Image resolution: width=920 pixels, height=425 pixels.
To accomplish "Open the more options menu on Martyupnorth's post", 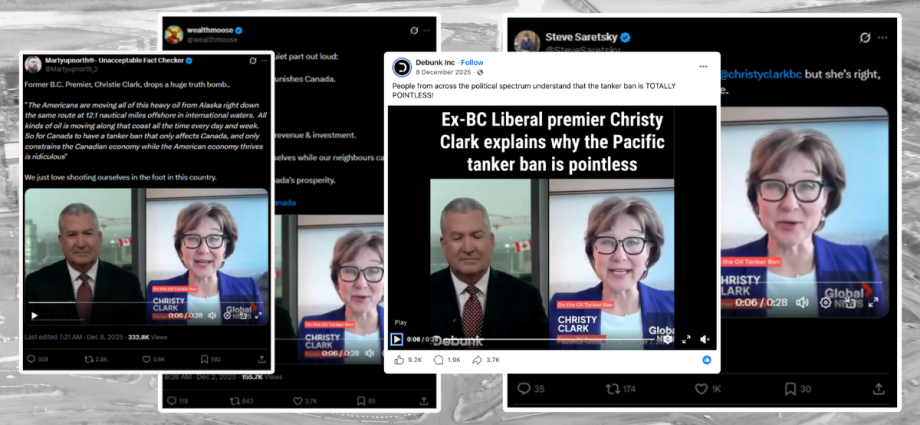I will (263, 60).
